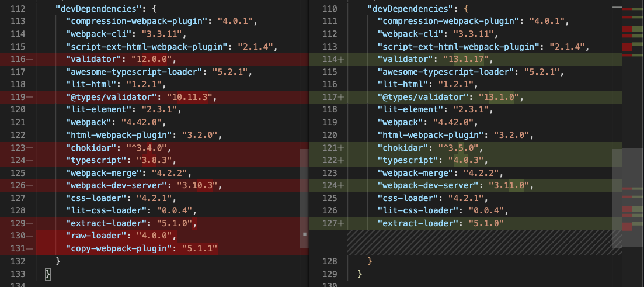
Task: Click the closing brace on right line 128
Action: tap(370, 261)
